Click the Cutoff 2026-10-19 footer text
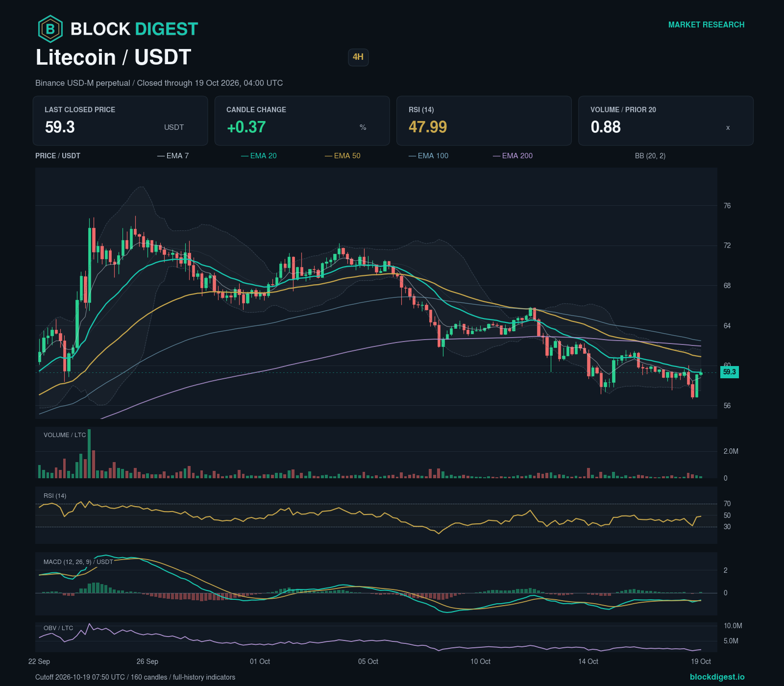 click(x=135, y=677)
